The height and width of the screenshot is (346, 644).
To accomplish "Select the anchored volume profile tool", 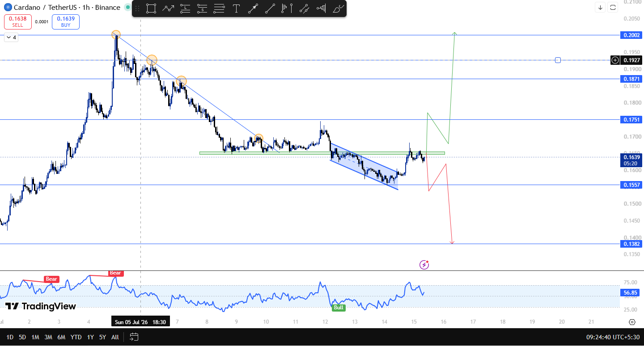I will tap(321, 8).
